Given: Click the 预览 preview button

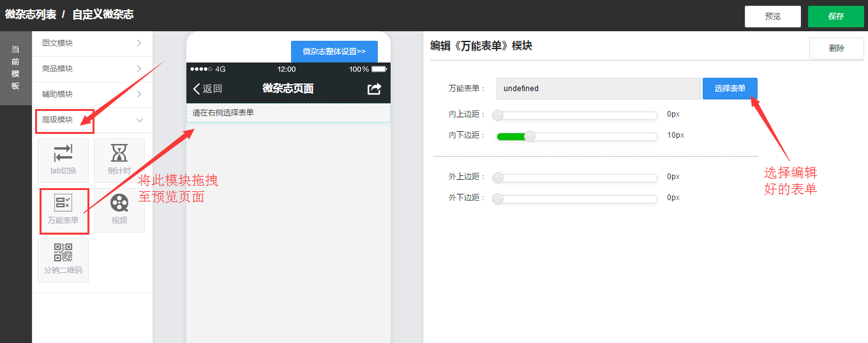Looking at the screenshot, I should 772,17.
